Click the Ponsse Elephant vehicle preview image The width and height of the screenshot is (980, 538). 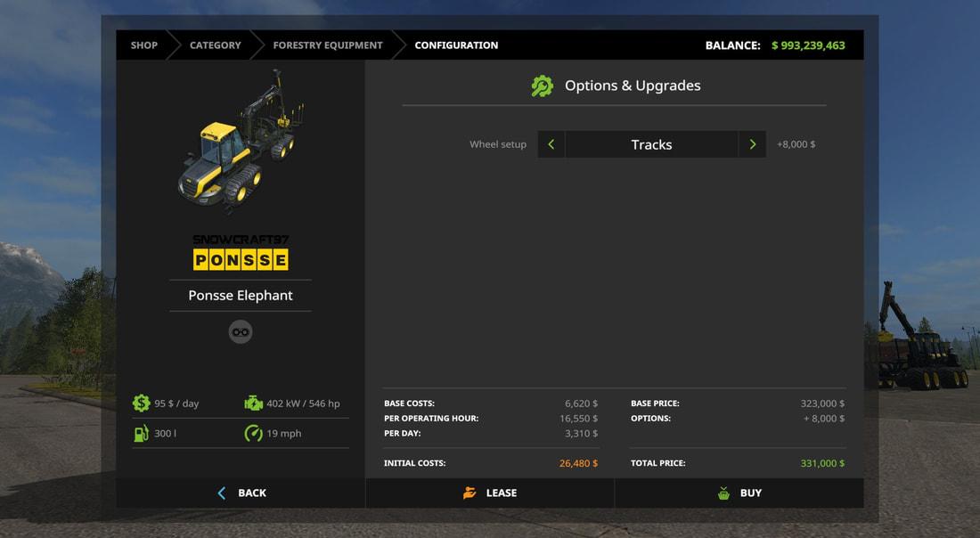(x=241, y=144)
